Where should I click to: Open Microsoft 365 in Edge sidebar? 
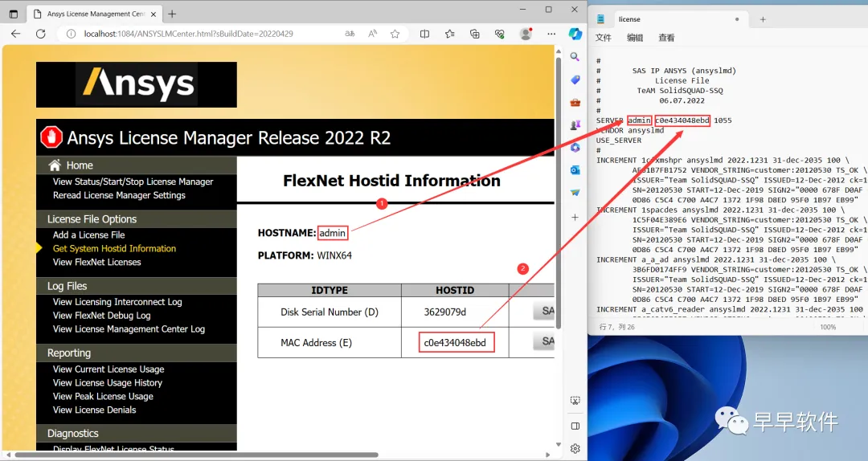tap(575, 148)
